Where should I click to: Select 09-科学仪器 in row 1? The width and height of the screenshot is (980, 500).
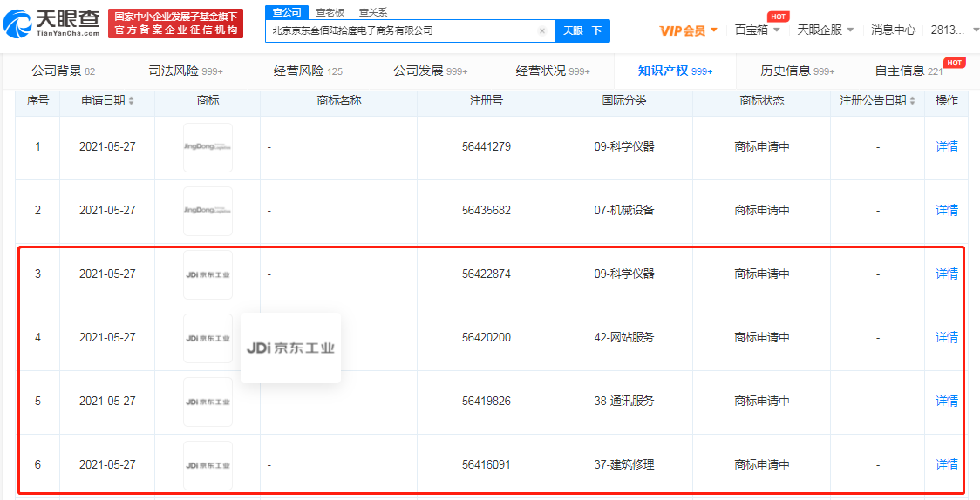coord(623,147)
